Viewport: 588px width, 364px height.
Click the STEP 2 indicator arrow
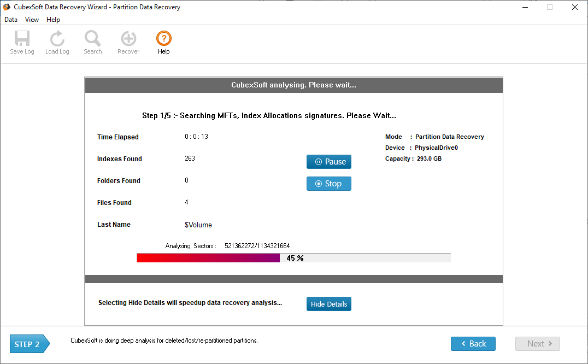coord(30,344)
